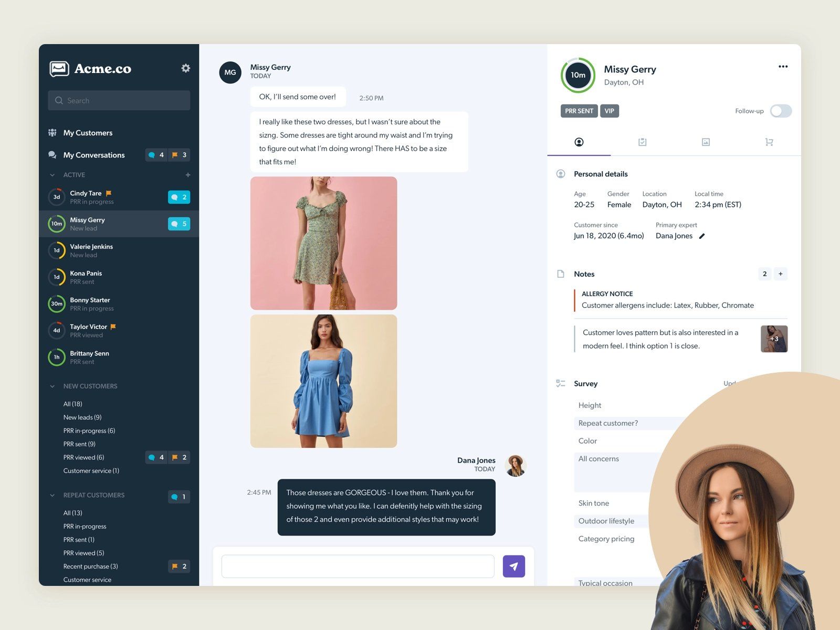Screen dimensions: 840x630
Task: Open the three-dot more options menu
Action: point(783,67)
